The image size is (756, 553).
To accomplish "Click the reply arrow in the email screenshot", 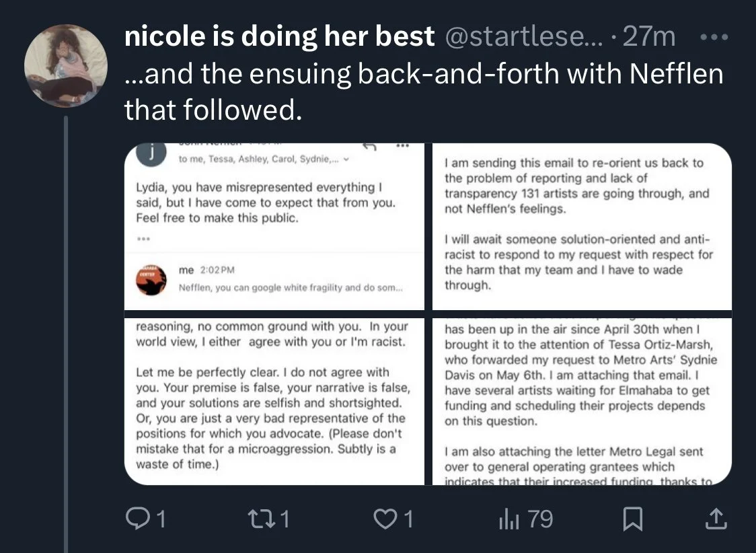I will tap(369, 147).
